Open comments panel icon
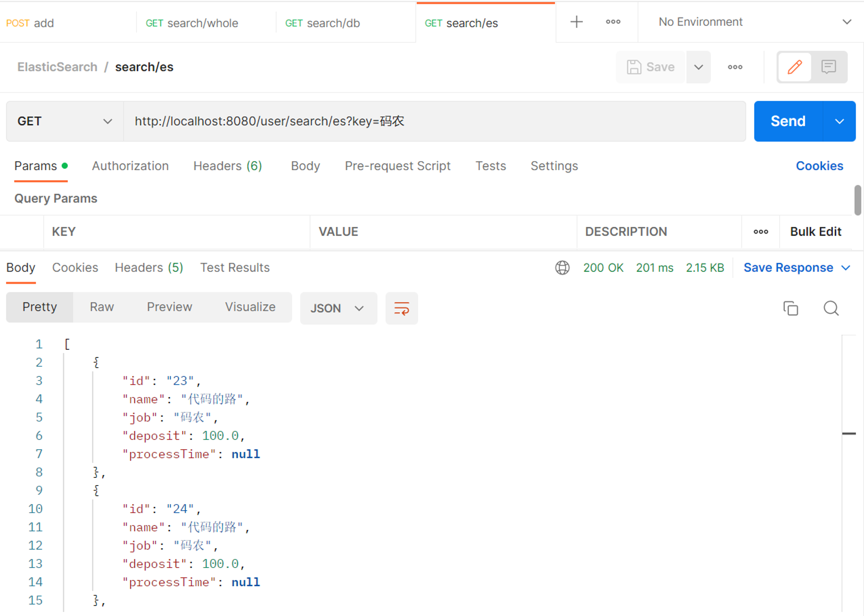 pos(829,67)
